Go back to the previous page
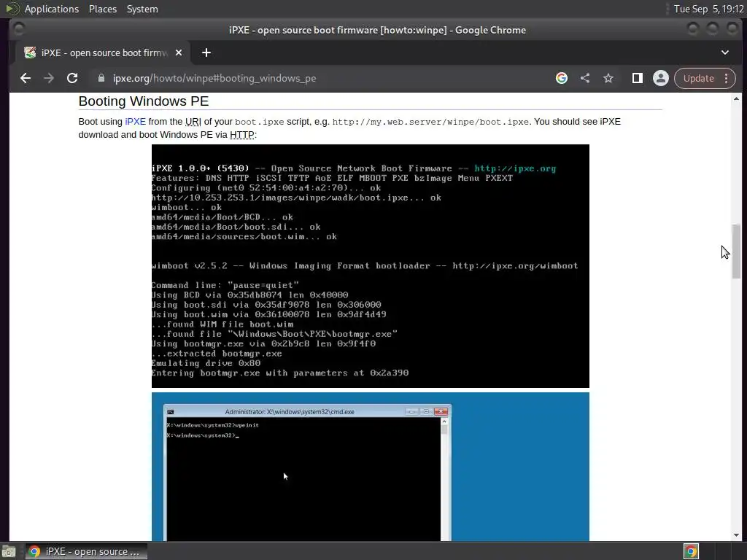 click(26, 78)
